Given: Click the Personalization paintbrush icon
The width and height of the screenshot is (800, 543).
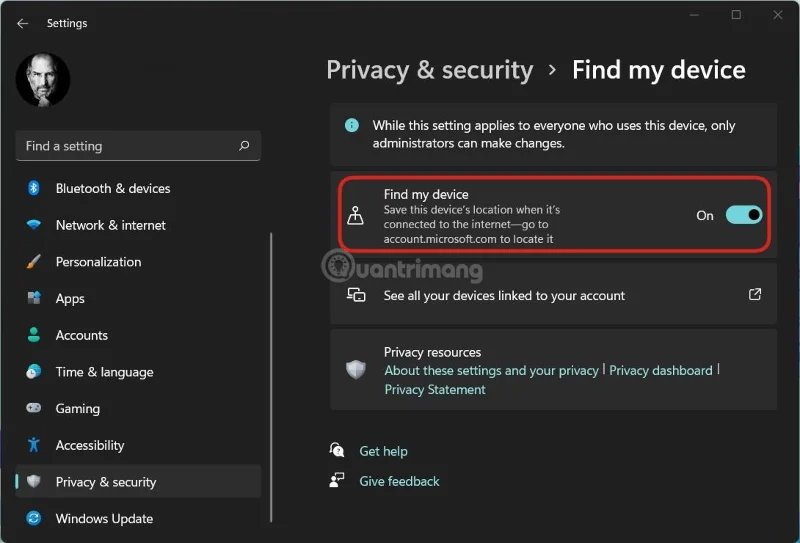Looking at the screenshot, I should tap(34, 261).
